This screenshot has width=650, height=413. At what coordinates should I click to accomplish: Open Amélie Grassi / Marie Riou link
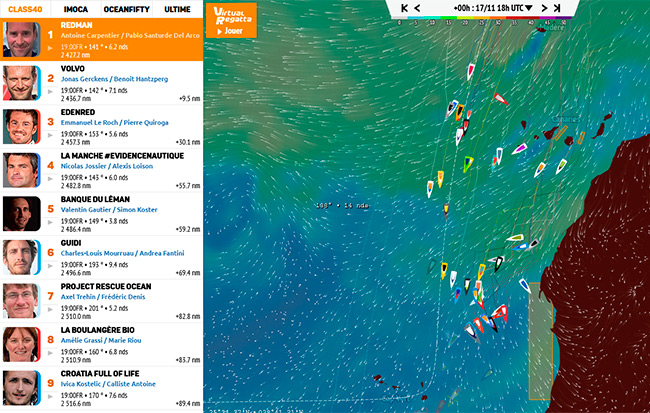(x=101, y=340)
